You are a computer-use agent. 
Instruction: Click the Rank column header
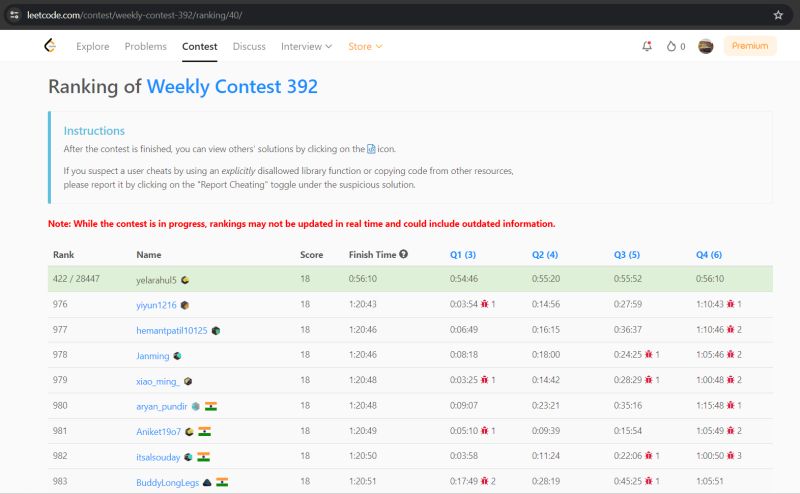click(63, 255)
